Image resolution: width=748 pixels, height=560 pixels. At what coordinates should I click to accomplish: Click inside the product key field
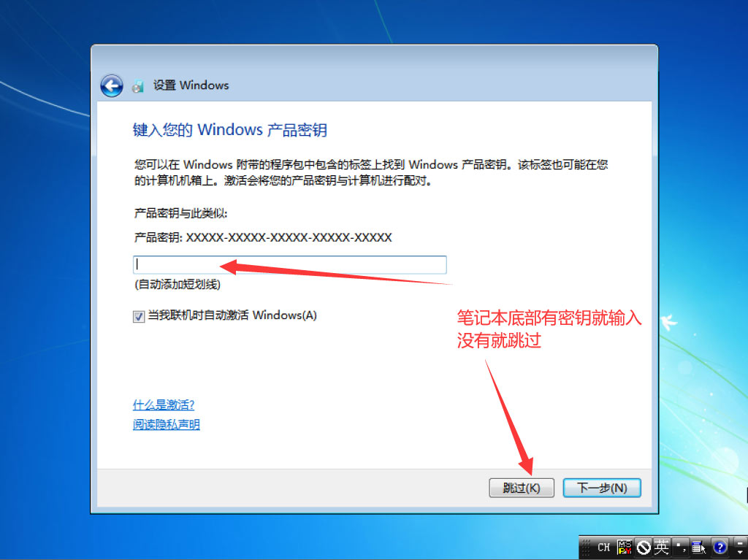pyautogui.click(x=289, y=265)
